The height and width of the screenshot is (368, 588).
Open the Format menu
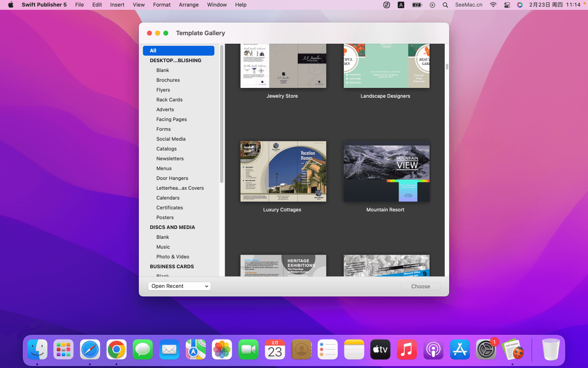coord(162,5)
